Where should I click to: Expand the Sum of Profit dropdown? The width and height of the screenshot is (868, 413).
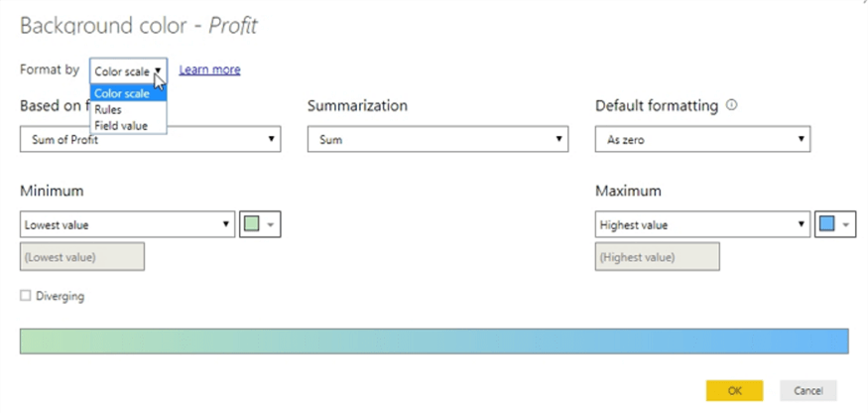coord(150,140)
